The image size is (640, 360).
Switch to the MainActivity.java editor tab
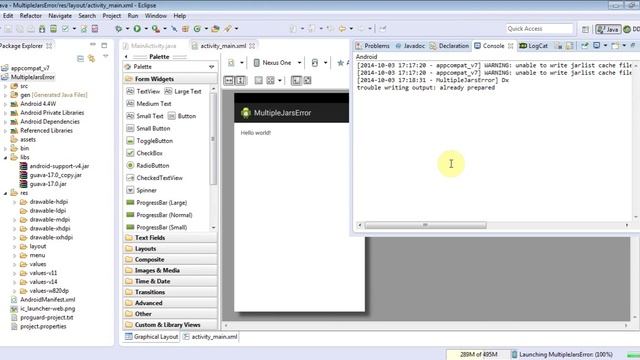(149, 46)
